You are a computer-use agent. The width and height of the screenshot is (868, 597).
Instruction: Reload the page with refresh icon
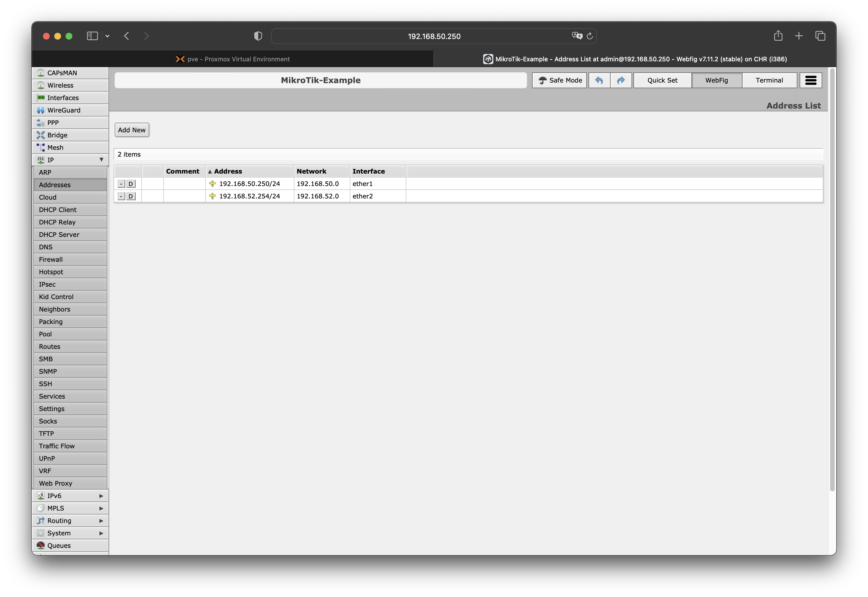tap(589, 36)
